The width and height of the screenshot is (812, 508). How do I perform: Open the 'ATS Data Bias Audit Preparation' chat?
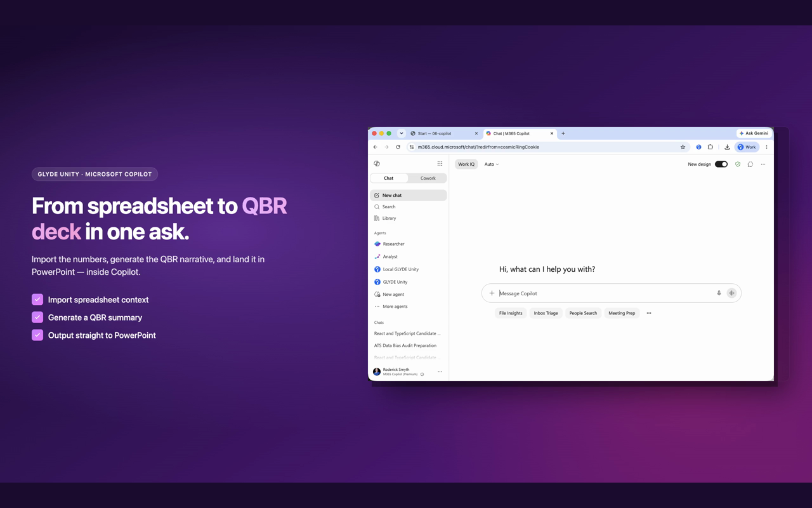click(405, 345)
